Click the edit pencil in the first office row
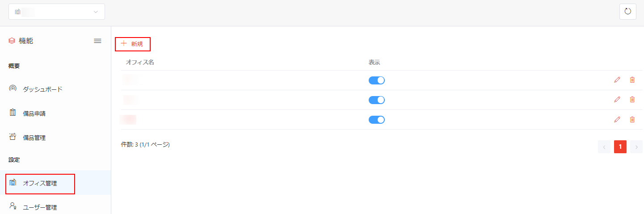This screenshot has height=214, width=644. [617, 80]
